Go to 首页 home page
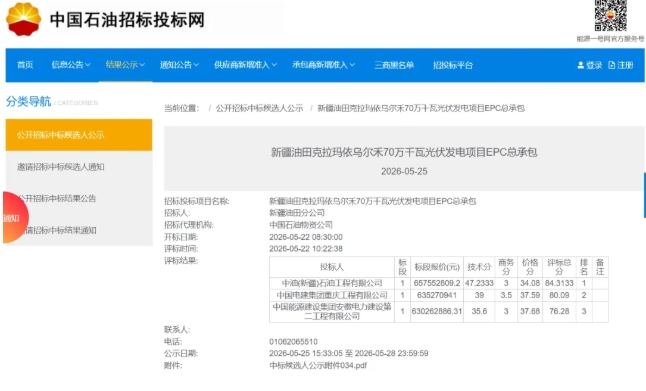Viewport: 646px width, 391px height. click(x=25, y=65)
